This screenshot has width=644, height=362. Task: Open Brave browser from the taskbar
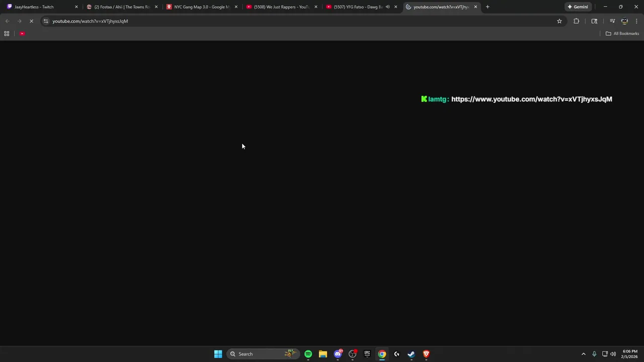point(426,354)
